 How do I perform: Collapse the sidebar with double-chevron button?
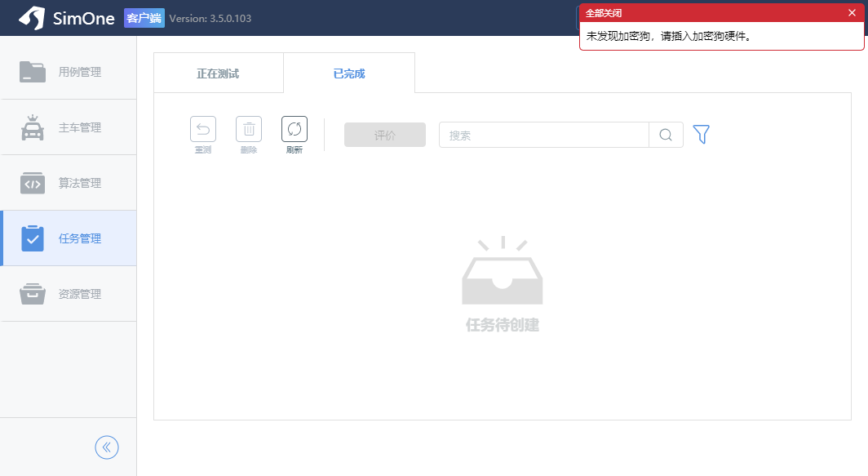(x=107, y=447)
